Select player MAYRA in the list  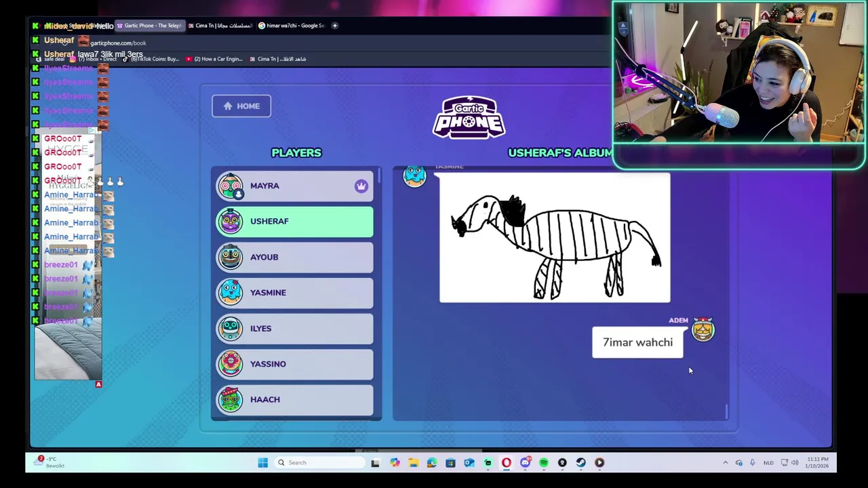[x=295, y=186]
